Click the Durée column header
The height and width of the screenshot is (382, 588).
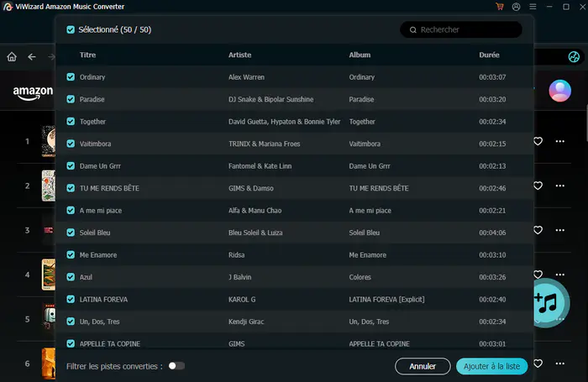click(x=489, y=55)
